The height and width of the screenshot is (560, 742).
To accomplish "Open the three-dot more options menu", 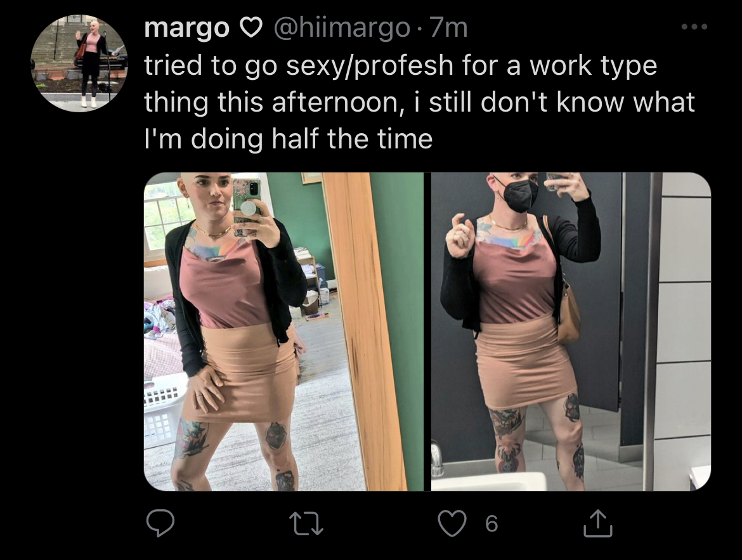I will tap(694, 27).
